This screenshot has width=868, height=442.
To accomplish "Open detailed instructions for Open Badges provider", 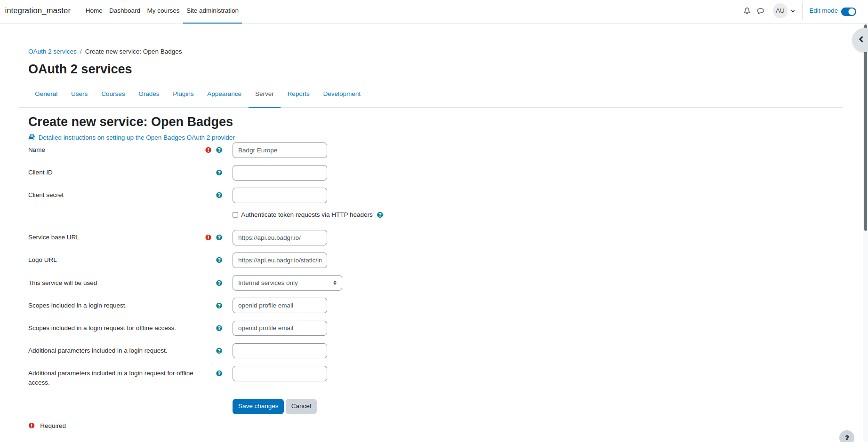I will click(137, 138).
